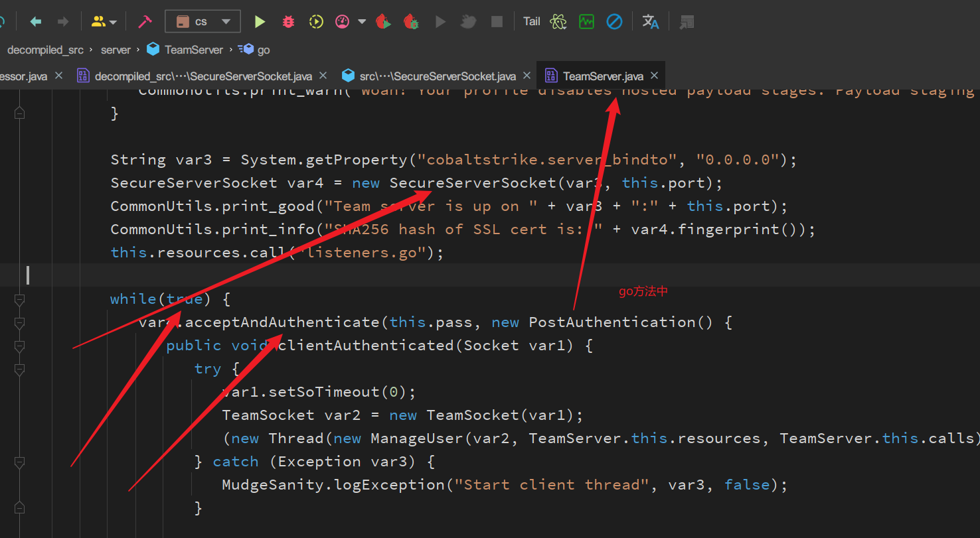The width and height of the screenshot is (980, 538).
Task: Click the "0.0.0.0" string literal
Action: click(x=737, y=159)
